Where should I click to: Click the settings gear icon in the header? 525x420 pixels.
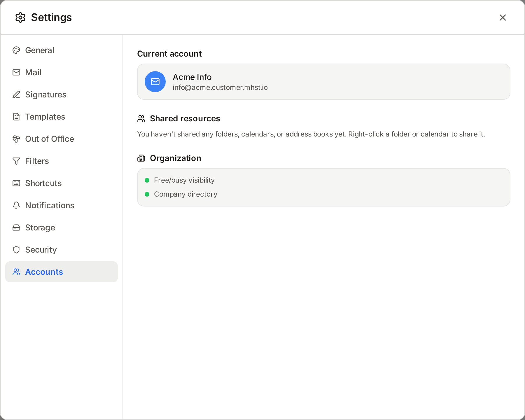(20, 17)
